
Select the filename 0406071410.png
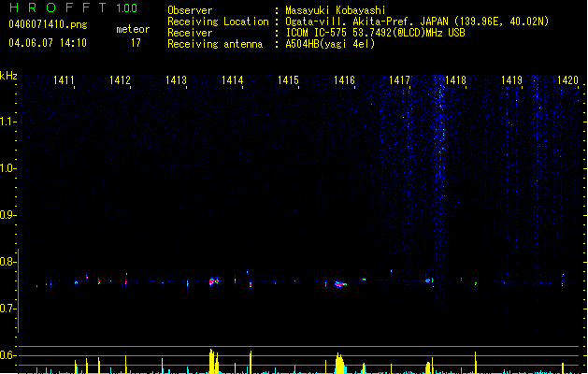48,24
